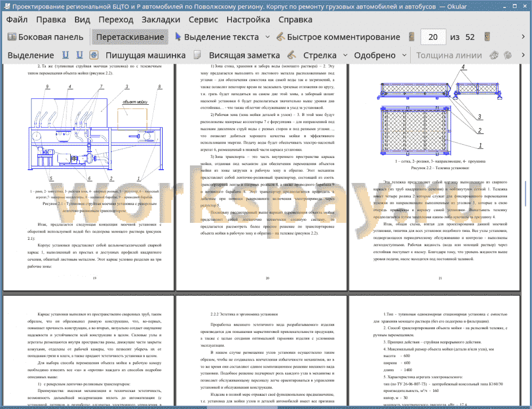Choose Висящая заметка popup note tool
The height and width of the screenshot is (409, 532).
point(244,55)
